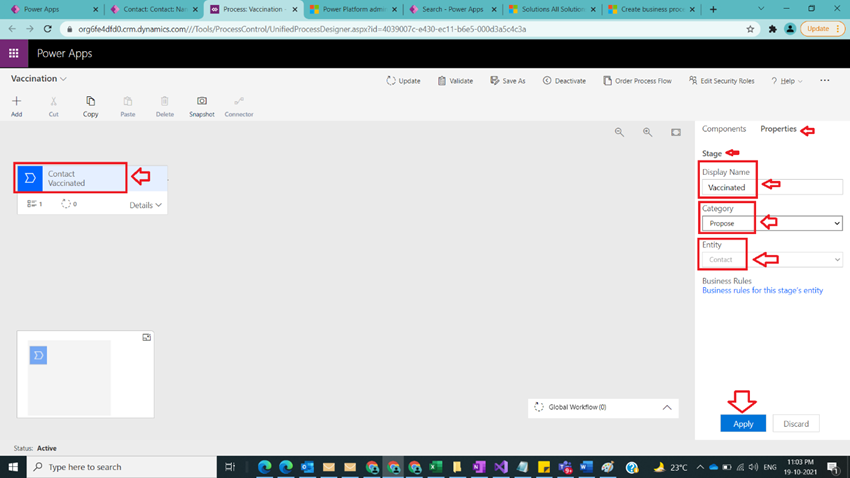Open the Help dropdown menu
Viewport: 850px width, 478px height.
(787, 81)
